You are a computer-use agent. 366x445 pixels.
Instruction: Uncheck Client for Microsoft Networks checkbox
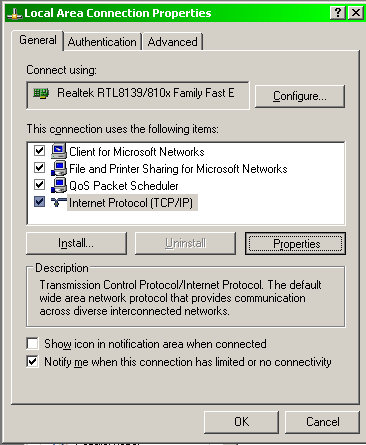(39, 151)
